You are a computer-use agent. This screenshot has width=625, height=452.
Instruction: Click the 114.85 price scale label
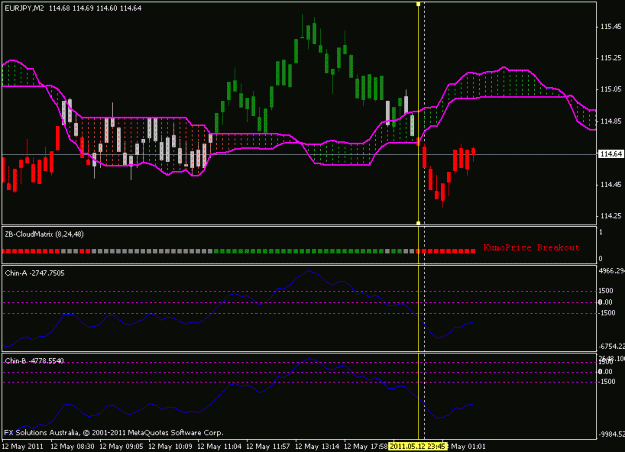[611, 121]
